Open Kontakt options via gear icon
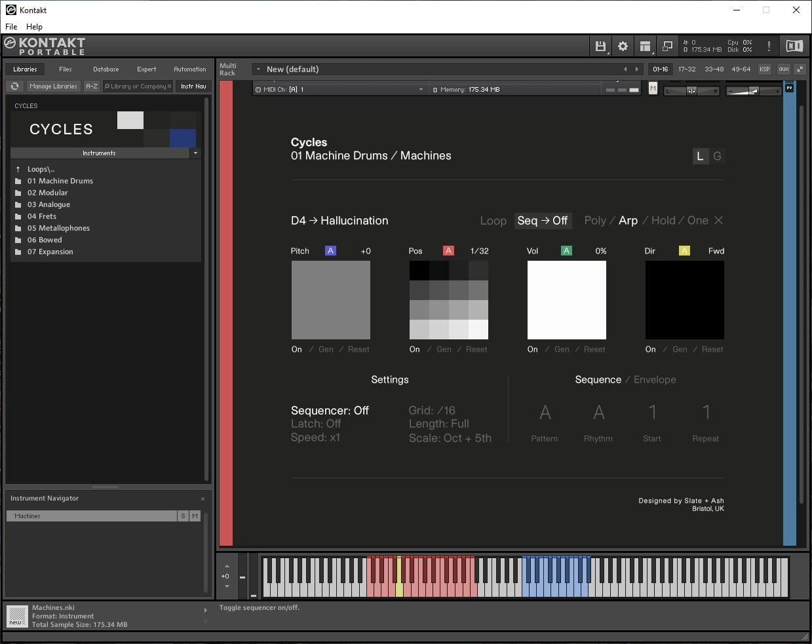 click(x=623, y=46)
